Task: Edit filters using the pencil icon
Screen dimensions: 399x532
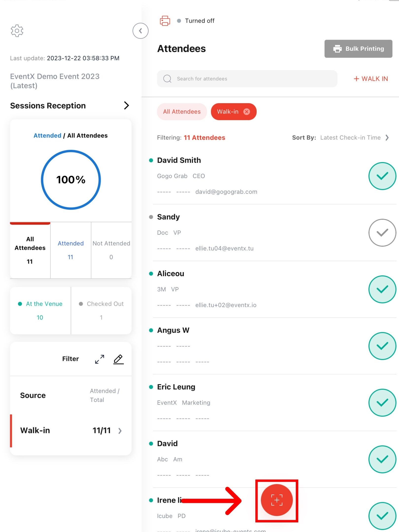Action: (118, 359)
